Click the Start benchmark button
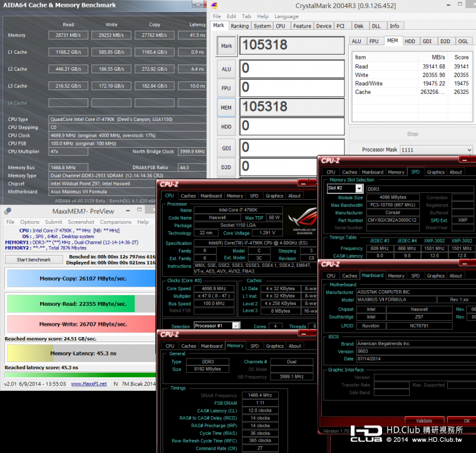The image size is (476, 453). (34, 259)
